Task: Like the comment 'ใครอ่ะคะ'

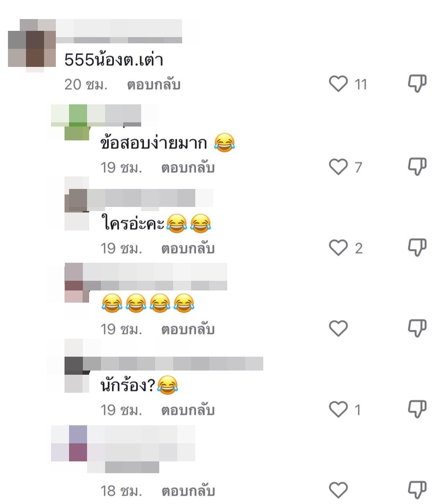Action: coord(338,247)
